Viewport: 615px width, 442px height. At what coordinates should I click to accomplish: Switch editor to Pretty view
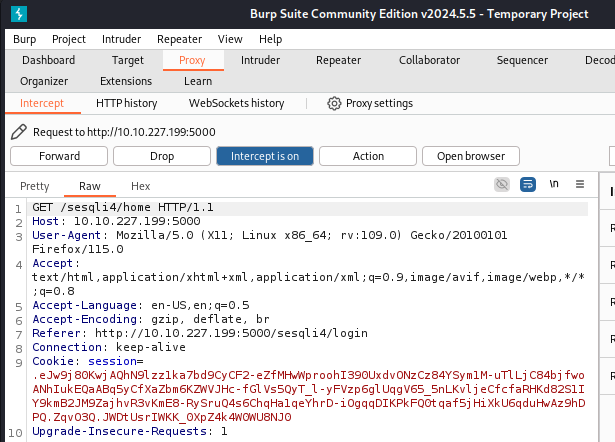point(35,186)
